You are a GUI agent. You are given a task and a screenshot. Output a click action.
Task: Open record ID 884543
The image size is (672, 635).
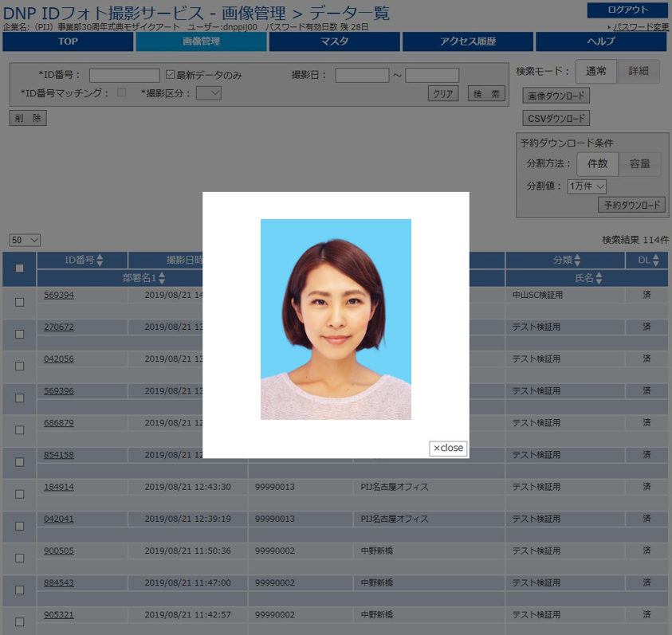[59, 582]
